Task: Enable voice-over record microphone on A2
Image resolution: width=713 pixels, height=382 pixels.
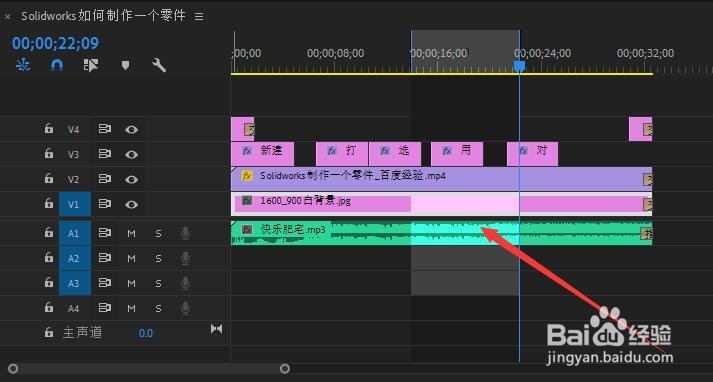Action: pyautogui.click(x=185, y=258)
